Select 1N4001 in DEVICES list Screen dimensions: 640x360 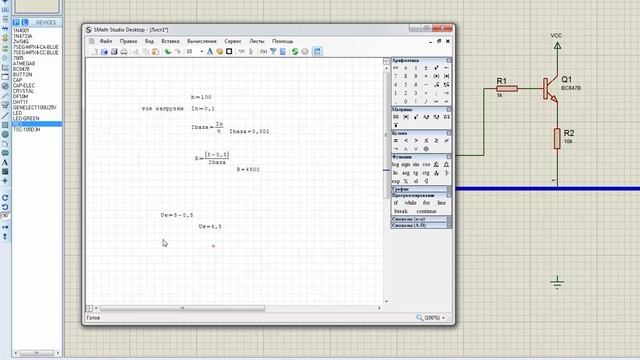(21, 31)
